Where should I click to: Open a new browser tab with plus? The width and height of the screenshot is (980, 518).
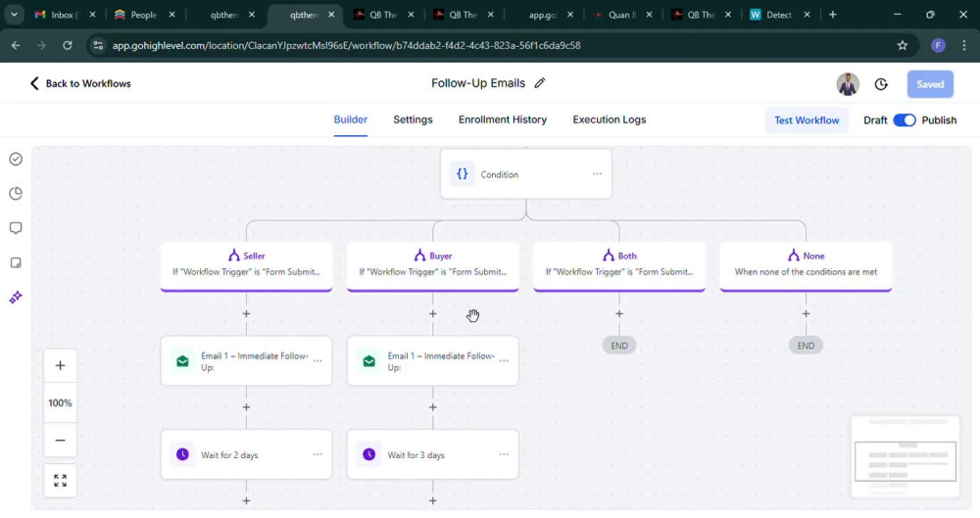[x=832, y=15]
